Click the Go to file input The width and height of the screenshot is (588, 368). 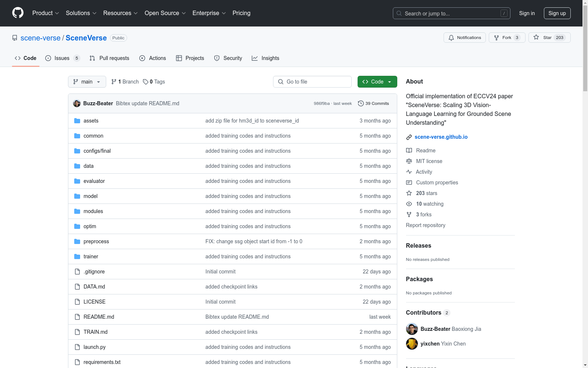click(312, 82)
